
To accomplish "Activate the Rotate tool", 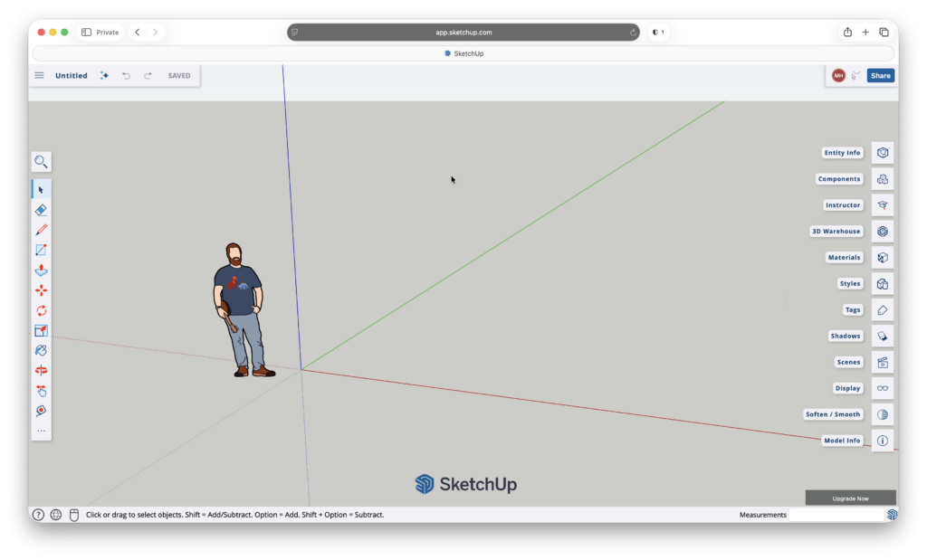I will click(41, 310).
